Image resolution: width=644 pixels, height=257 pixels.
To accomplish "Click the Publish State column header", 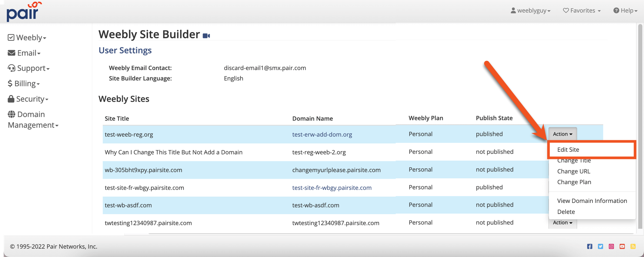I will (x=494, y=118).
